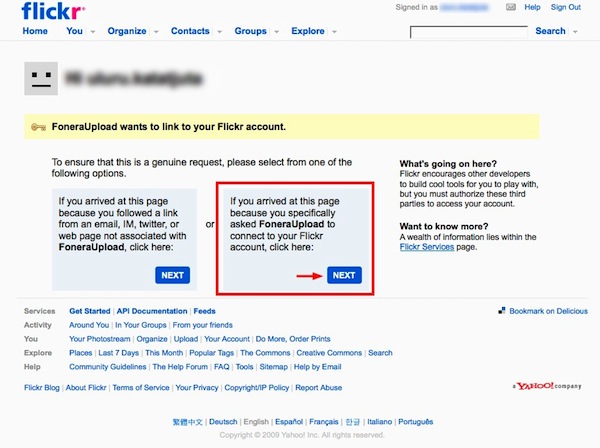Switch language to Deutsch
The width and height of the screenshot is (600, 448).
(223, 422)
